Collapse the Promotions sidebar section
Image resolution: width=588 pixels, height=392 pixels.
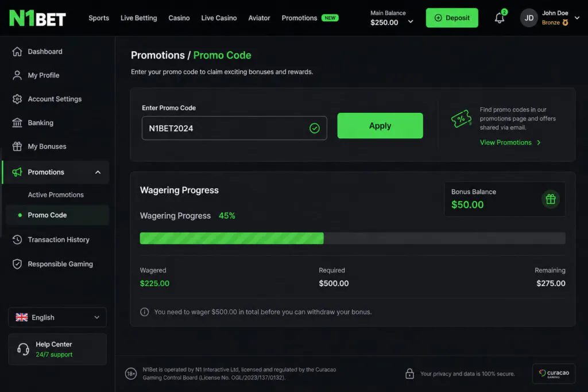click(98, 172)
